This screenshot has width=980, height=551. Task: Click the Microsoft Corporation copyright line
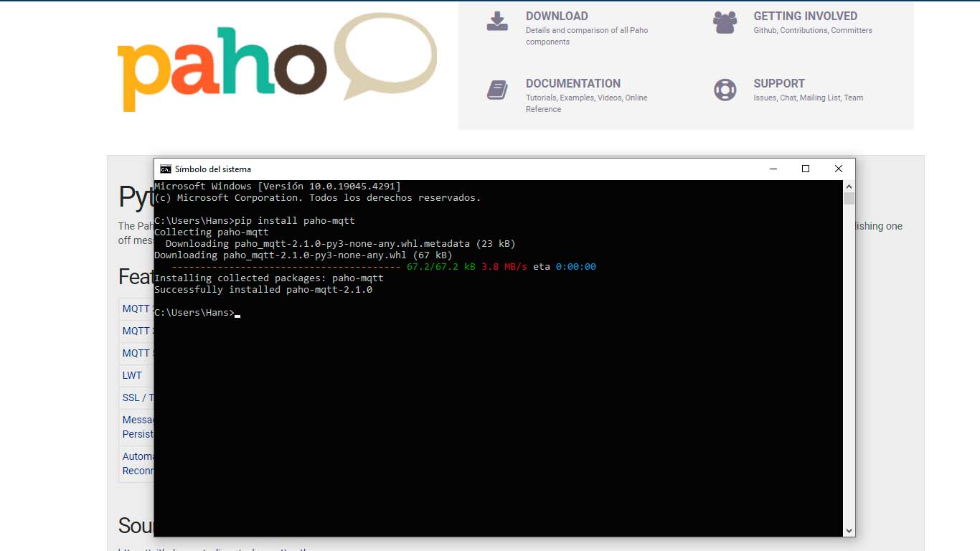coord(318,197)
